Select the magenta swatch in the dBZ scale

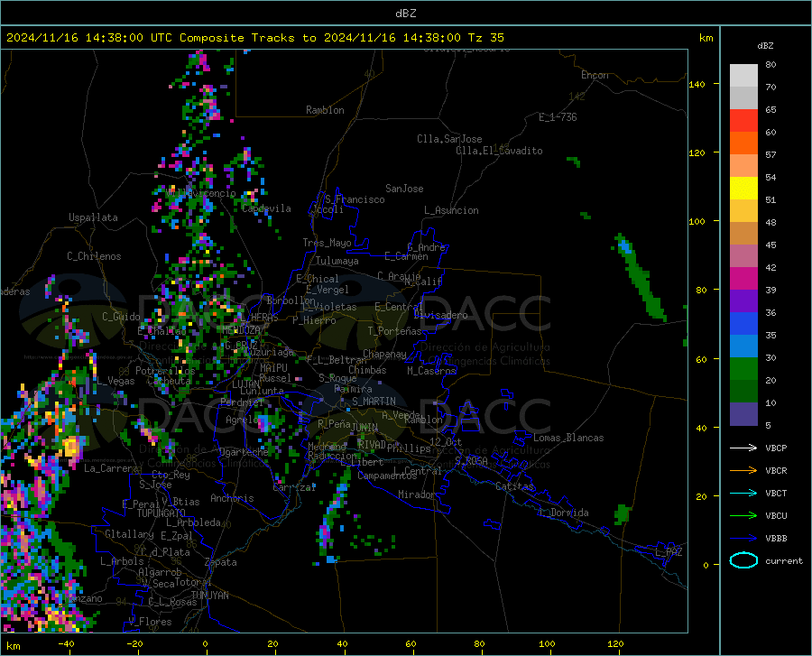[x=743, y=279]
